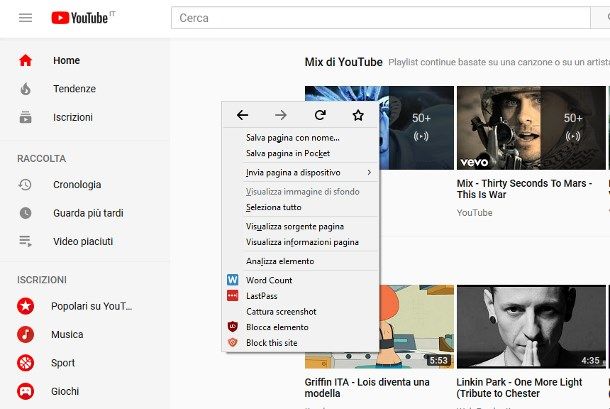
Task: Click the Mix di YouTube heading
Action: (x=344, y=62)
